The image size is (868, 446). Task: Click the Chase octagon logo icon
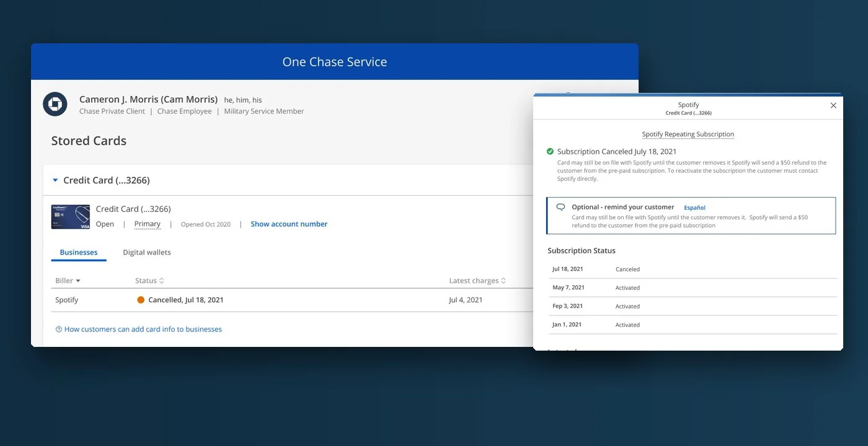[x=55, y=104]
